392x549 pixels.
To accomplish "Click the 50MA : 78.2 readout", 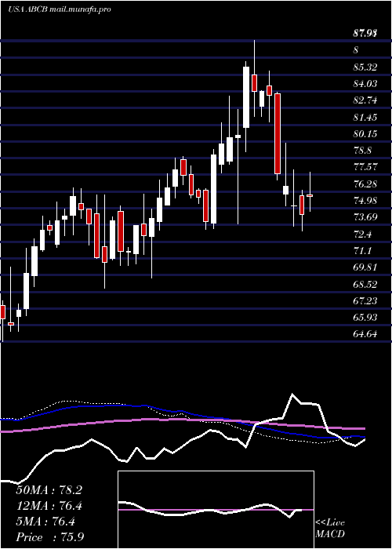I will pos(49,490).
